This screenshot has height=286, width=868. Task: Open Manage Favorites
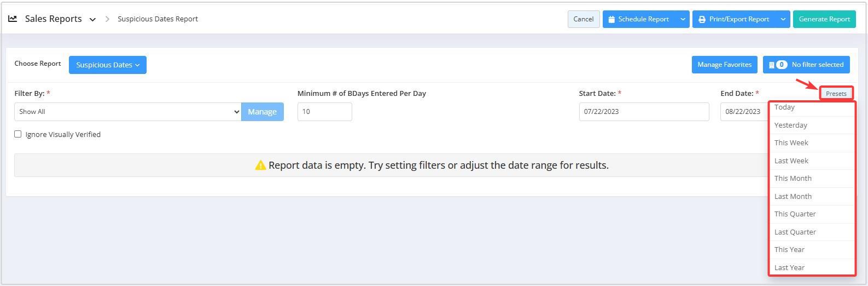tap(724, 65)
